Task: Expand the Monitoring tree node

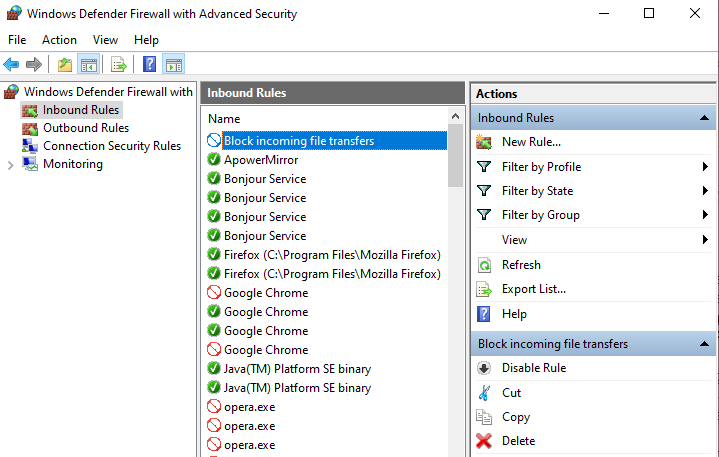Action: click(x=10, y=165)
